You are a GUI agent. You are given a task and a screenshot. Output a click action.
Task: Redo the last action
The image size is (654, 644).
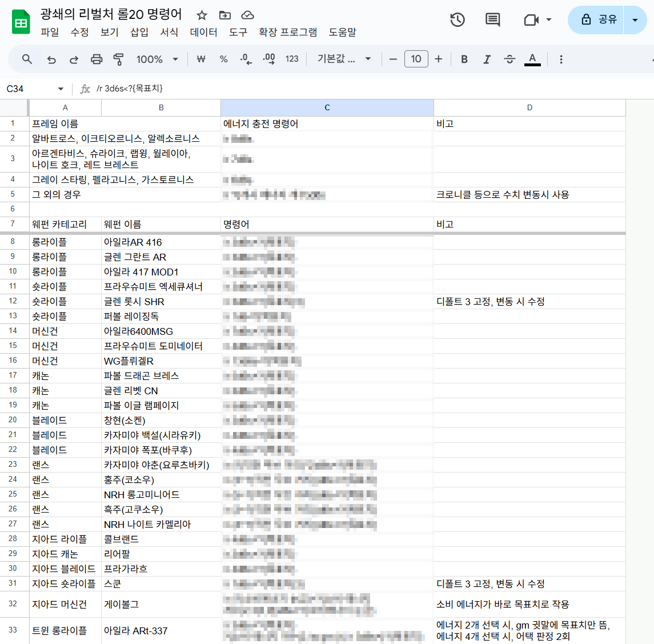click(74, 59)
